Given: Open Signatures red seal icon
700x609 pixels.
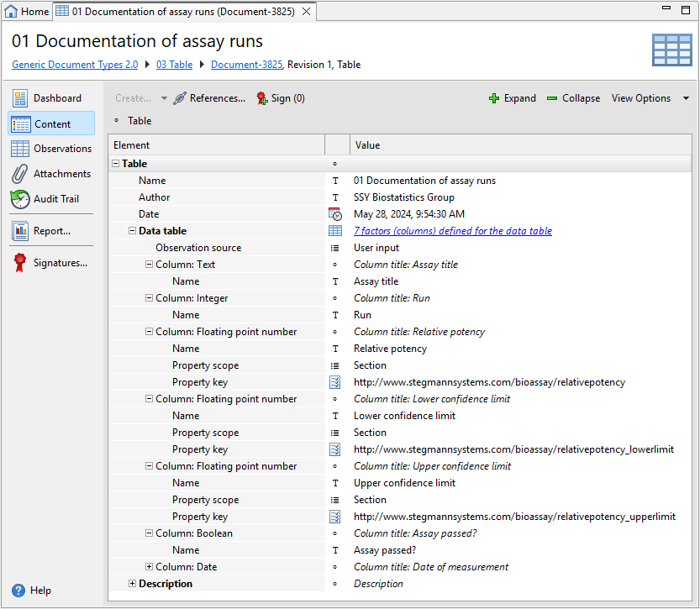Looking at the screenshot, I should coord(19,263).
